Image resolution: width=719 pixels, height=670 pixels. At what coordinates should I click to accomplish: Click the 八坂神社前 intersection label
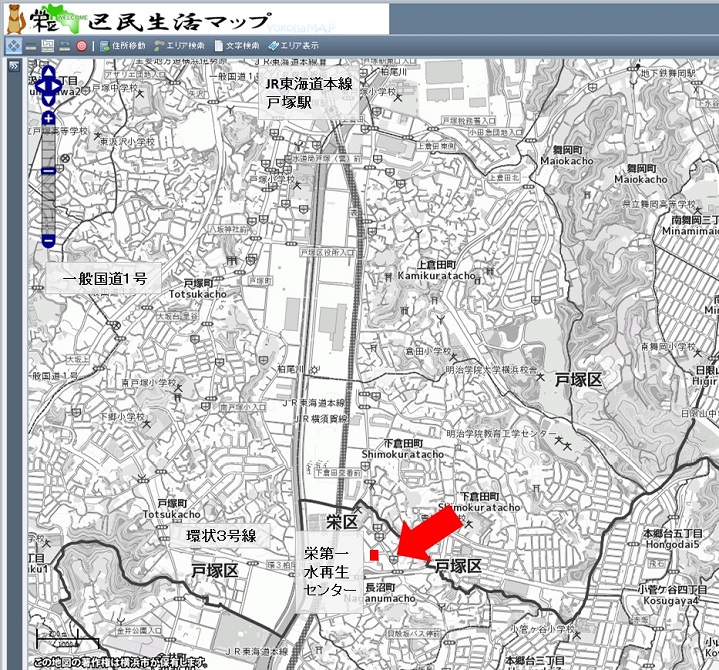pyautogui.click(x=228, y=228)
